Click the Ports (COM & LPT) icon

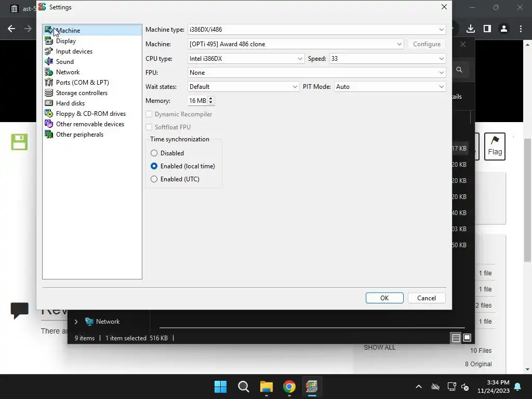(49, 83)
